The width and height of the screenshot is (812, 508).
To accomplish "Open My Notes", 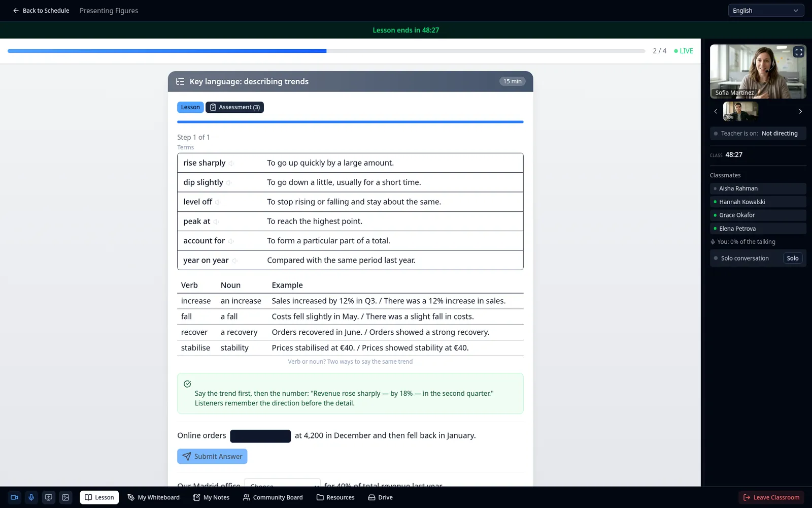I will [212, 497].
